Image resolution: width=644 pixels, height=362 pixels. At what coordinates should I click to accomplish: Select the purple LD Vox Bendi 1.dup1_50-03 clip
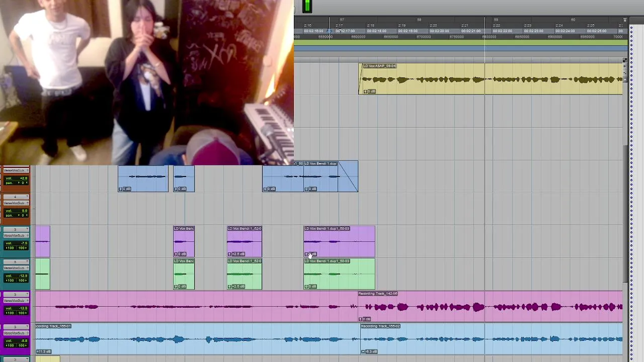[339, 242]
